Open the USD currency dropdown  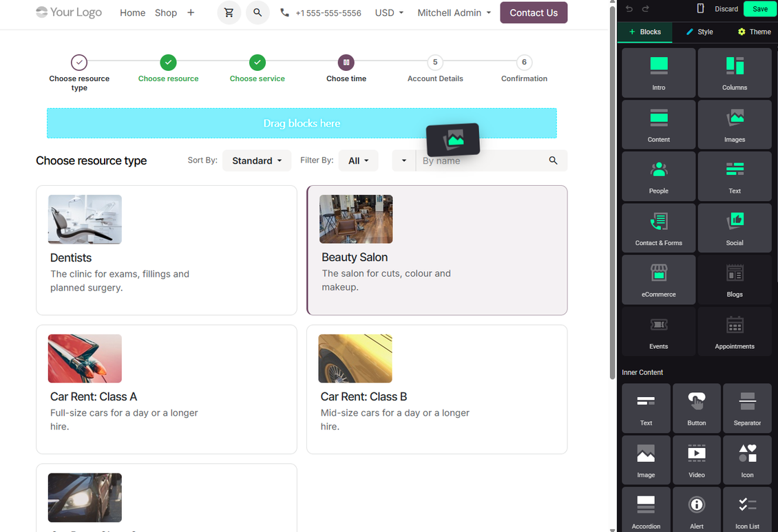(x=389, y=13)
